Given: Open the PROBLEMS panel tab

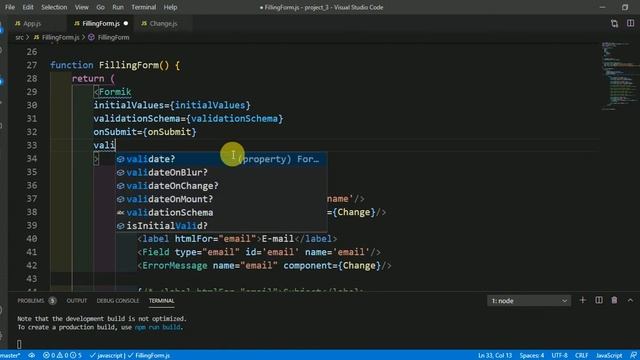Looking at the screenshot, I should tap(31, 301).
